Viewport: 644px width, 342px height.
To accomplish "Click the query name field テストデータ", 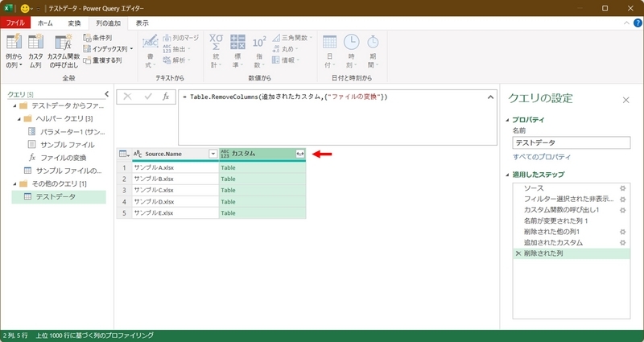I will point(572,143).
